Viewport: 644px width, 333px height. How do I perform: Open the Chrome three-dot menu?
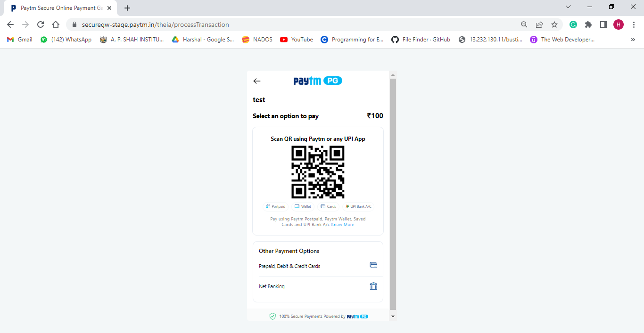tap(634, 24)
